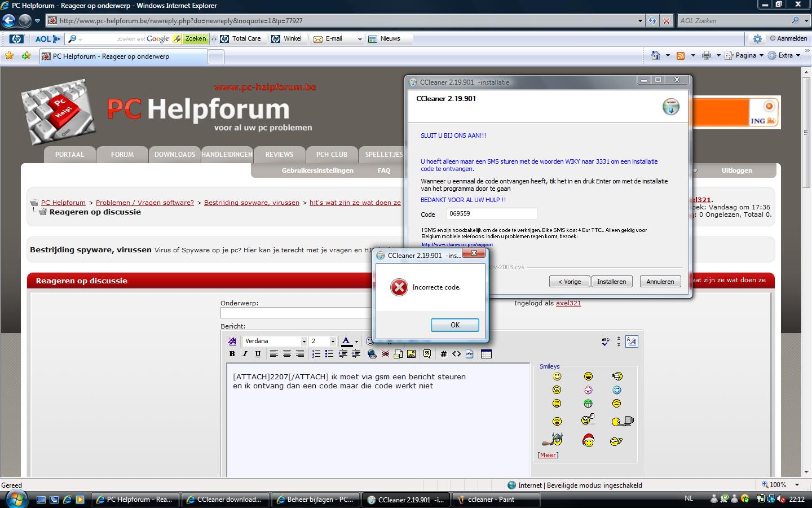Remove link with unlink icon

point(385,354)
